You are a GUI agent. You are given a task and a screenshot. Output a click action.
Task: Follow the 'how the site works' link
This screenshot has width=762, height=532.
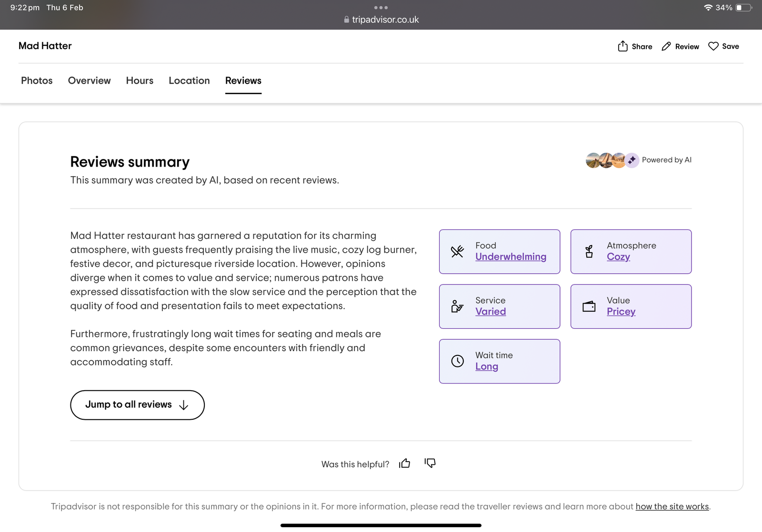(672, 507)
